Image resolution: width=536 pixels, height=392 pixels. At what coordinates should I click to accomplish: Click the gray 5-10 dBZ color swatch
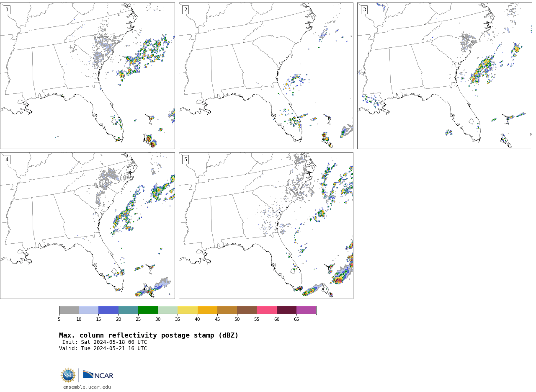(x=69, y=310)
